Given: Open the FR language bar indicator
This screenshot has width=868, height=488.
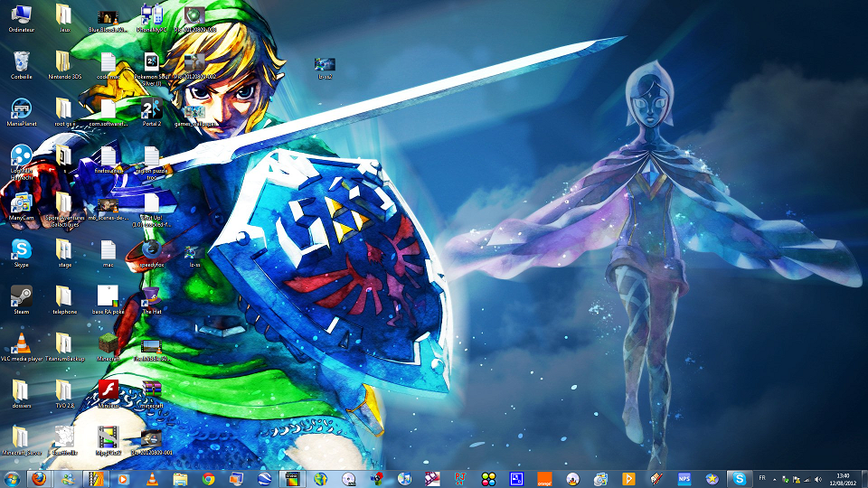Looking at the screenshot, I should coord(762,478).
